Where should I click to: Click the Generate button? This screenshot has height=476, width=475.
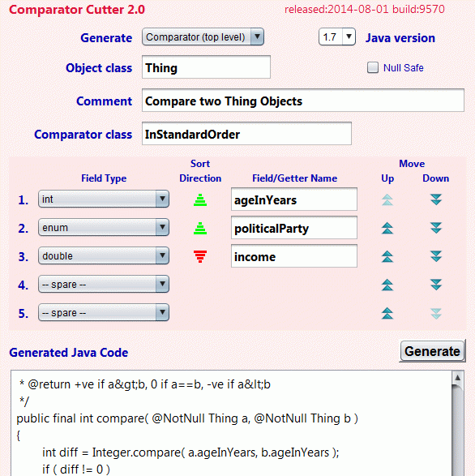point(432,351)
